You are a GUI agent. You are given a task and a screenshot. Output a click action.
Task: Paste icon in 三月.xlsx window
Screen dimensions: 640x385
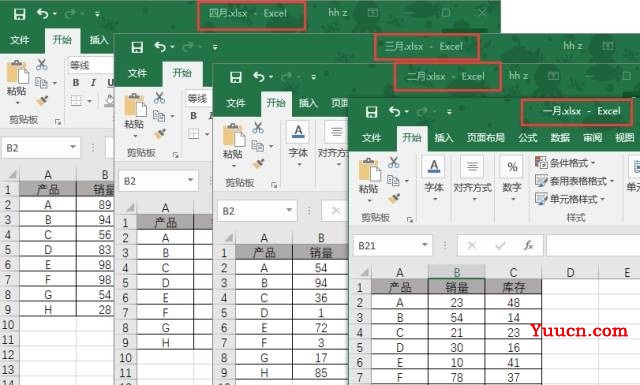pos(135,105)
